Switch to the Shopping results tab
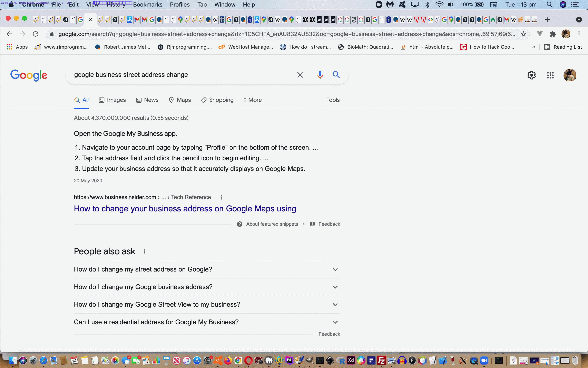Viewport: 588px width, 368px height. pyautogui.click(x=217, y=100)
